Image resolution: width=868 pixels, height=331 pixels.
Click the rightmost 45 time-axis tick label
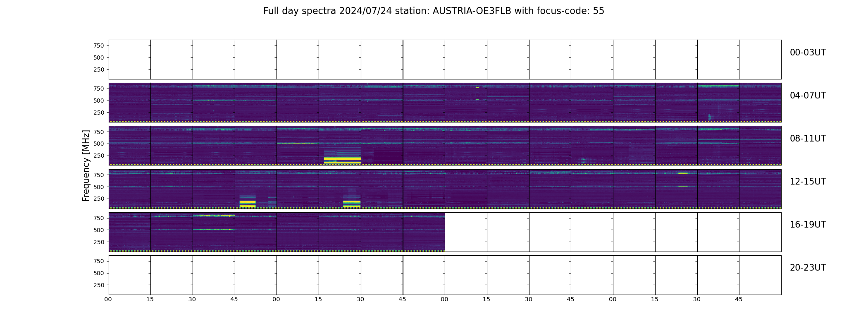coord(739,299)
